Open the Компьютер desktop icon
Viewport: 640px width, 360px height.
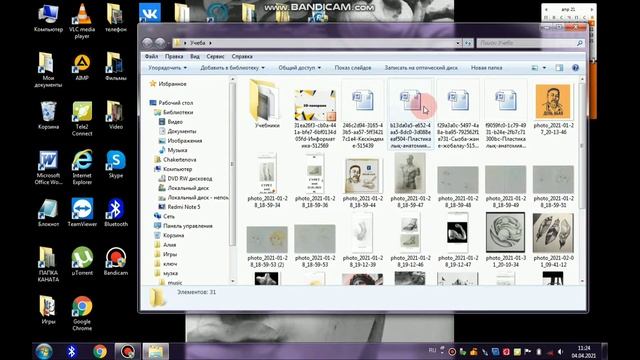click(x=48, y=18)
